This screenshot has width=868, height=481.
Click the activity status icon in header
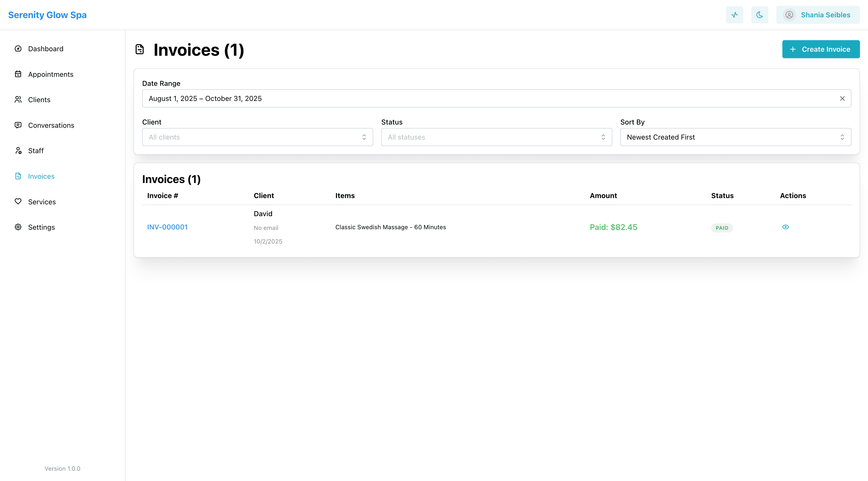tap(735, 15)
